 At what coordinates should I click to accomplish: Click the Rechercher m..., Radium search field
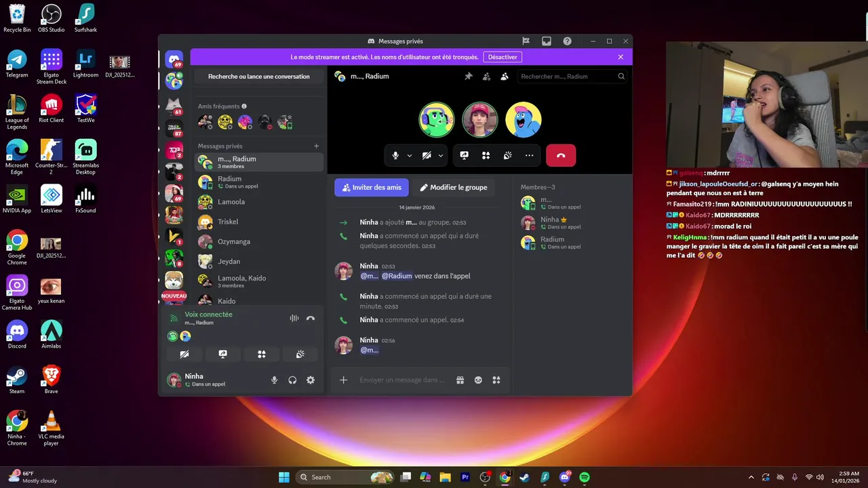(572, 77)
